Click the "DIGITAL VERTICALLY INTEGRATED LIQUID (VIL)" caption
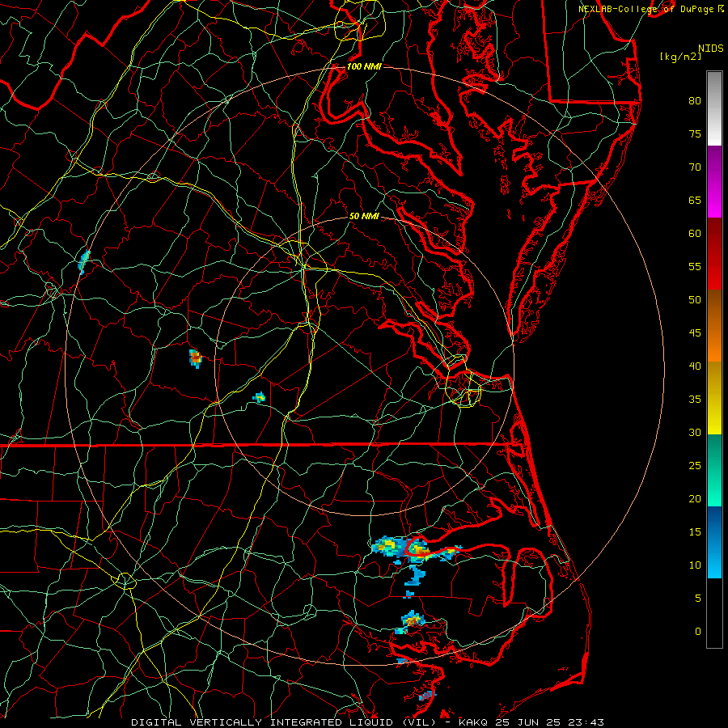728x728 pixels. 282,722
